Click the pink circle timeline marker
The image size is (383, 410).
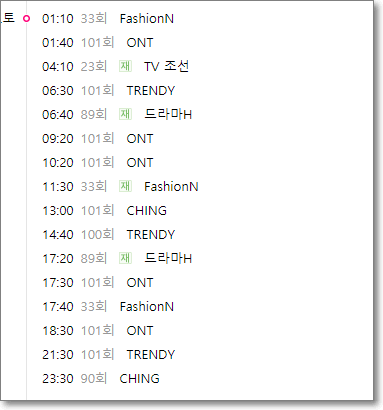[26, 19]
